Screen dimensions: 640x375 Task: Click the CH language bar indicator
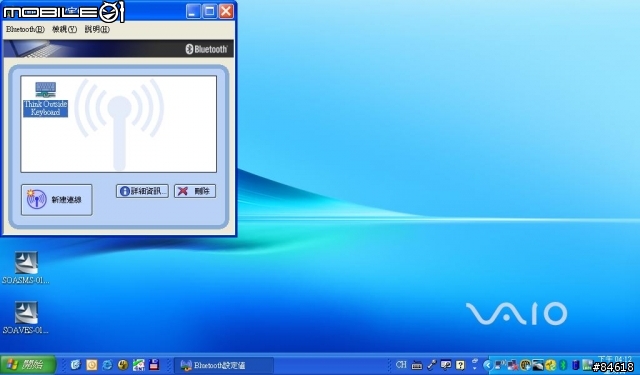click(401, 365)
